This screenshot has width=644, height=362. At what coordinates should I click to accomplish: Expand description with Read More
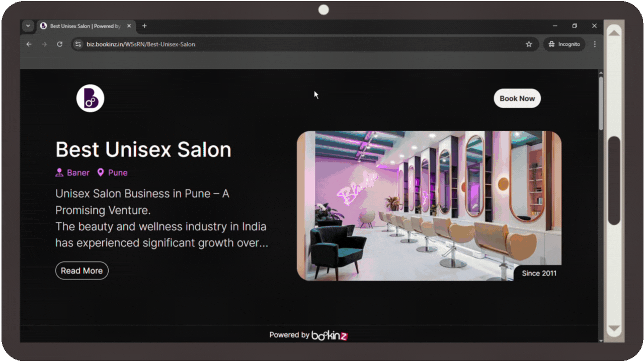pos(82,270)
